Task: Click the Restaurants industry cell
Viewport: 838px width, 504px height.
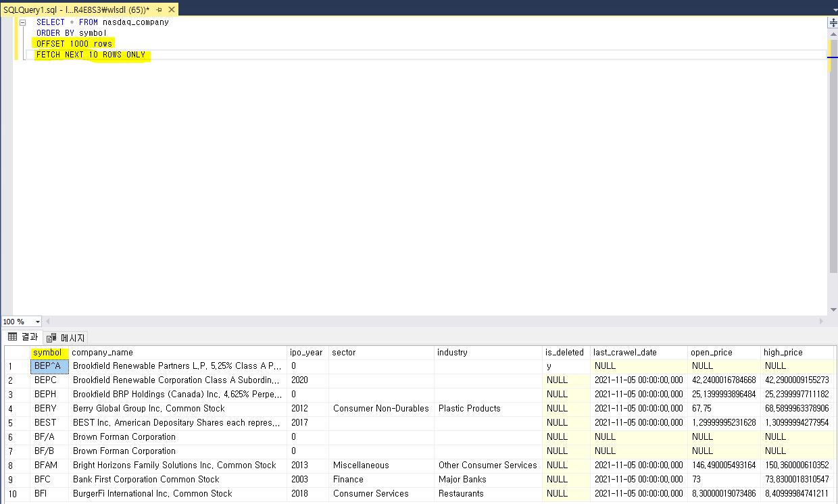Action: (x=489, y=494)
